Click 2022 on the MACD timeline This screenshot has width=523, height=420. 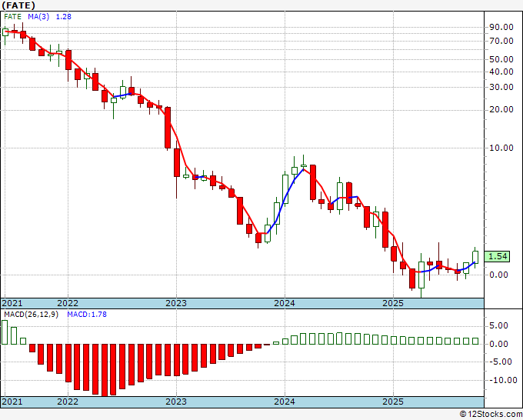(68, 402)
